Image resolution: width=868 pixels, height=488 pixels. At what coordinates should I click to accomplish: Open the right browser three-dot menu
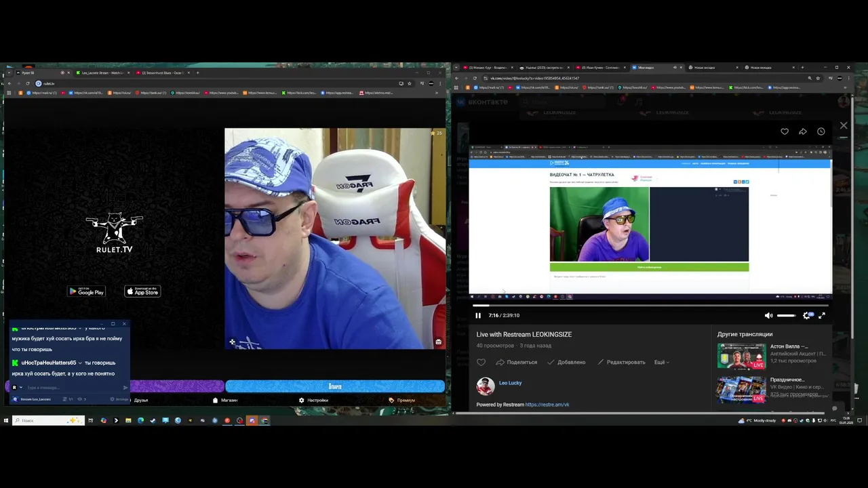(x=850, y=78)
